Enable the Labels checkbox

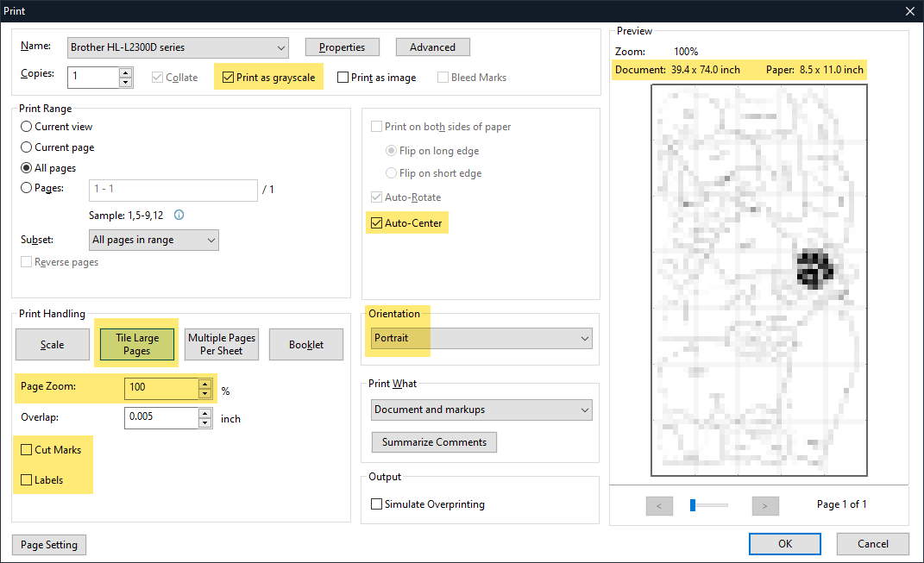click(26, 480)
